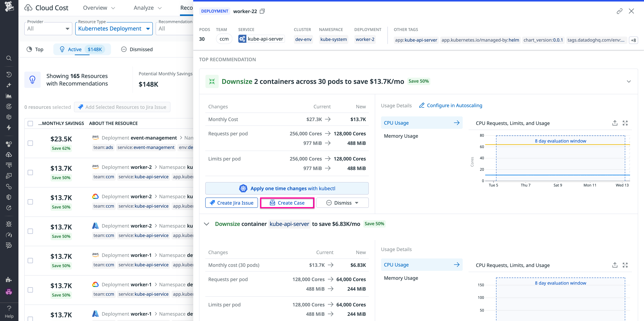This screenshot has height=321, width=644.
Task: Click the copy-link icon in the panel header
Action: [x=620, y=11]
